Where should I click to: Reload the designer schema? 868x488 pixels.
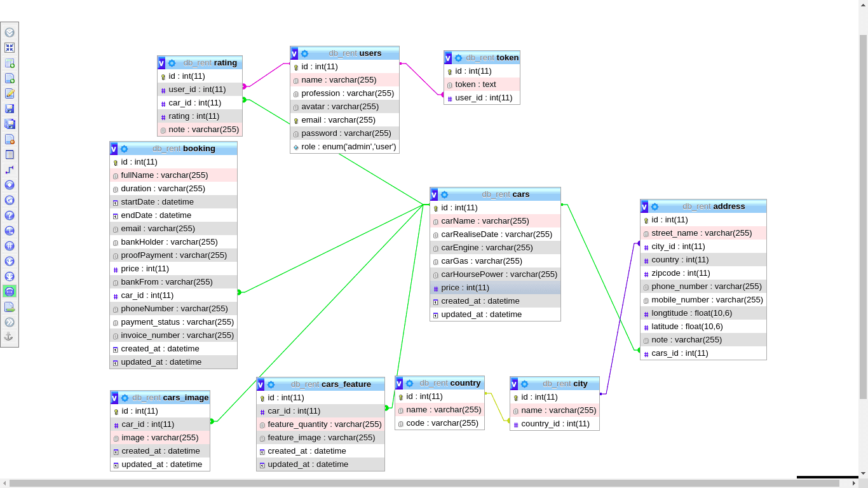point(10,200)
